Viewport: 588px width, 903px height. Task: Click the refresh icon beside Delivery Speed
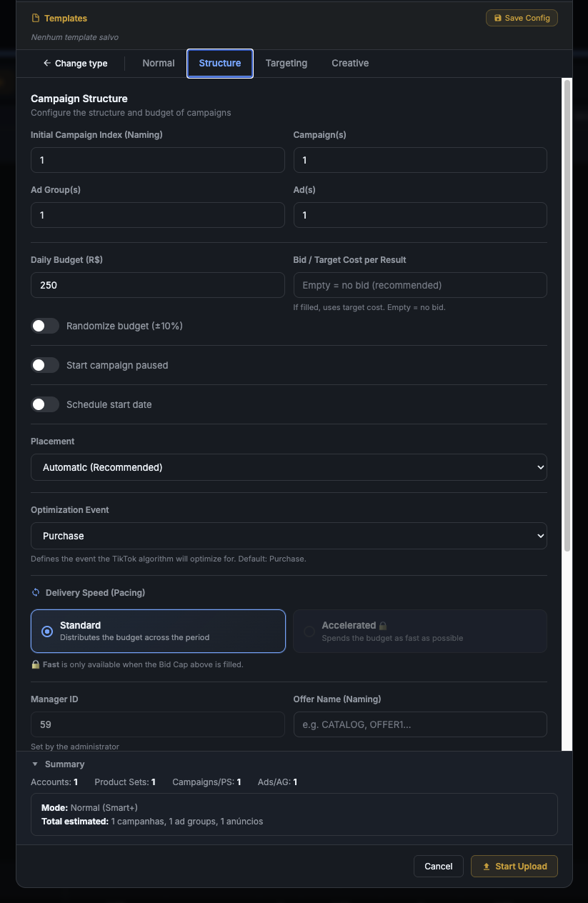(x=36, y=592)
